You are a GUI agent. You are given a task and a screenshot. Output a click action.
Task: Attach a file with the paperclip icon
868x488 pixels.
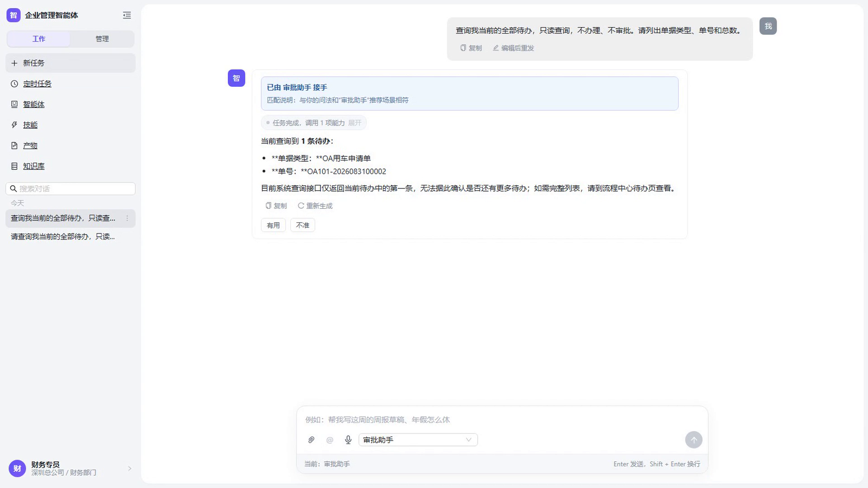click(311, 440)
